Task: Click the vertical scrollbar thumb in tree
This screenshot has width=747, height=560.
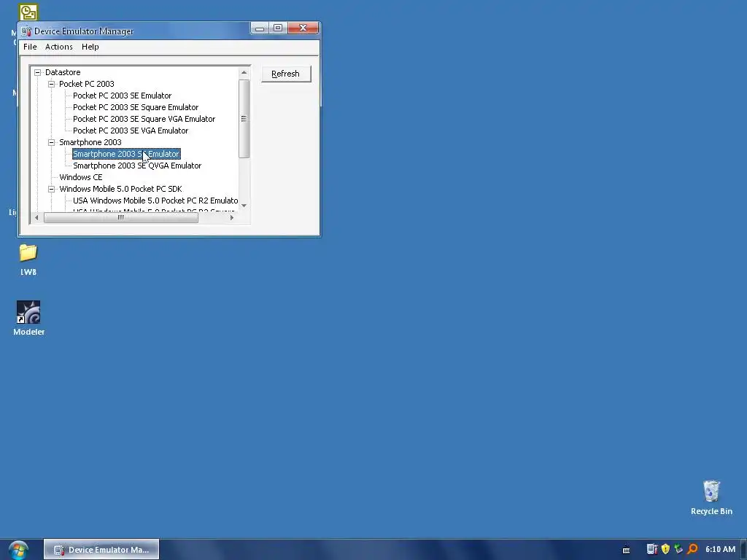Action: [244, 119]
